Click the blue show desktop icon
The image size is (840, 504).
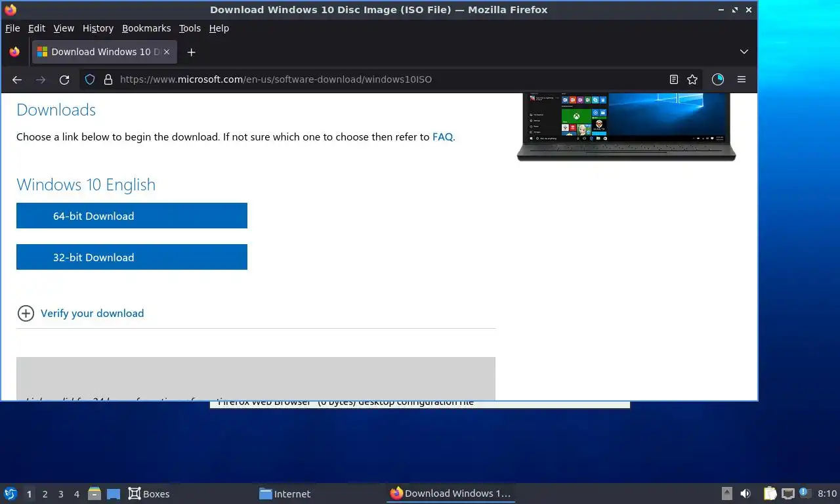click(114, 493)
